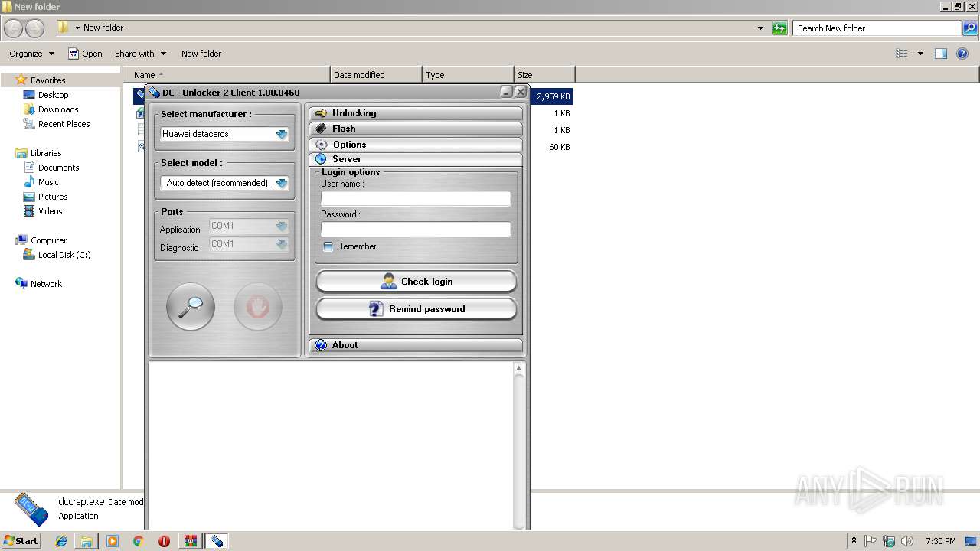Click the magnifier detect button in DC-Unlocker
Viewport: 980px width, 551px height.
191,307
